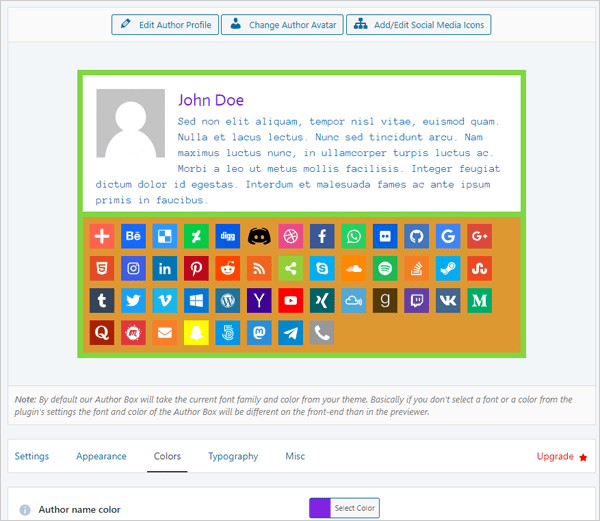
Task: Click the grey author avatar placeholder
Action: [x=130, y=123]
